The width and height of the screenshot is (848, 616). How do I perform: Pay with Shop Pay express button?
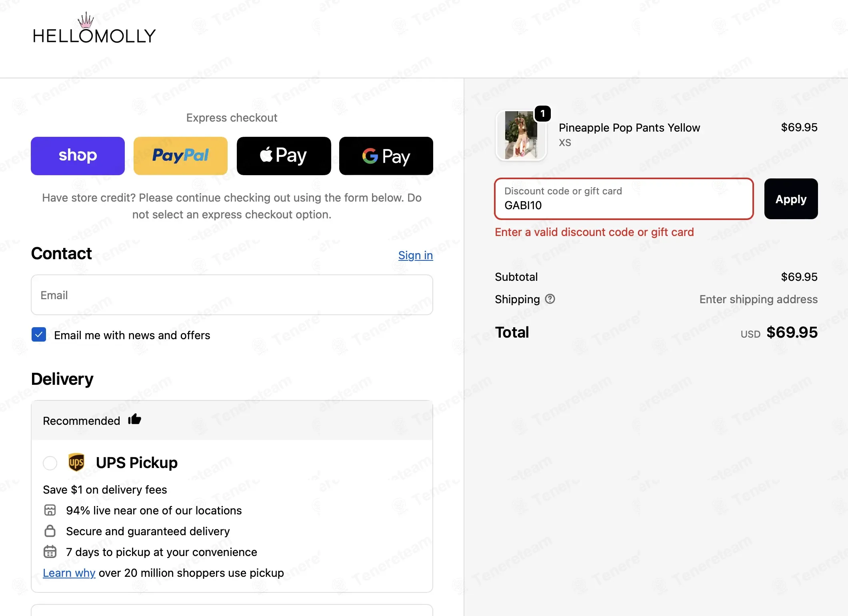click(x=78, y=156)
